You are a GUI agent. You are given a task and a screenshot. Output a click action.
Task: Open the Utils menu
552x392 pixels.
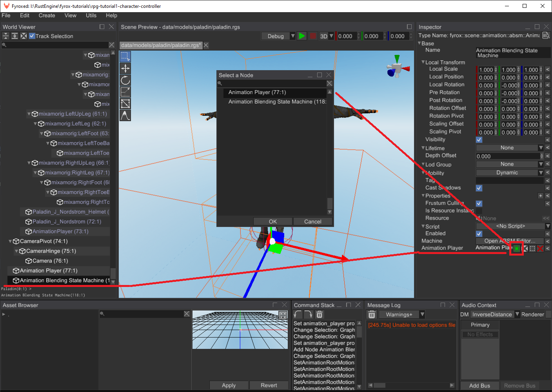tap(91, 15)
